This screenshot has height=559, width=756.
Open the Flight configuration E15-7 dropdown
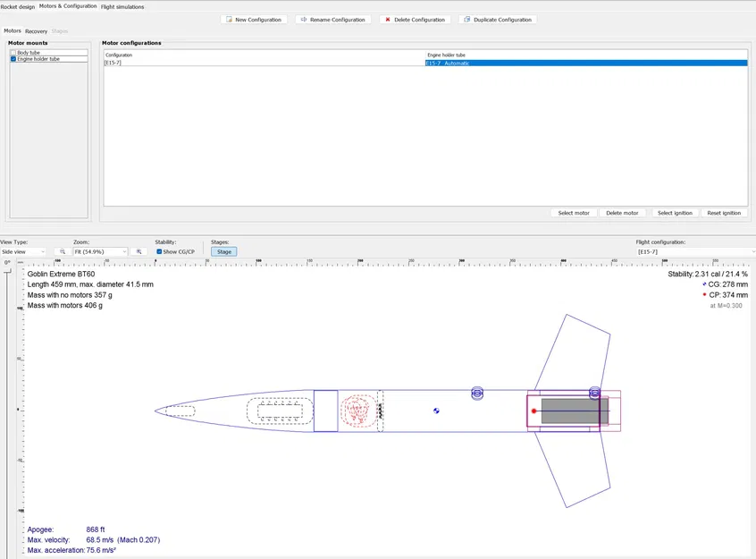pyautogui.click(x=696, y=251)
